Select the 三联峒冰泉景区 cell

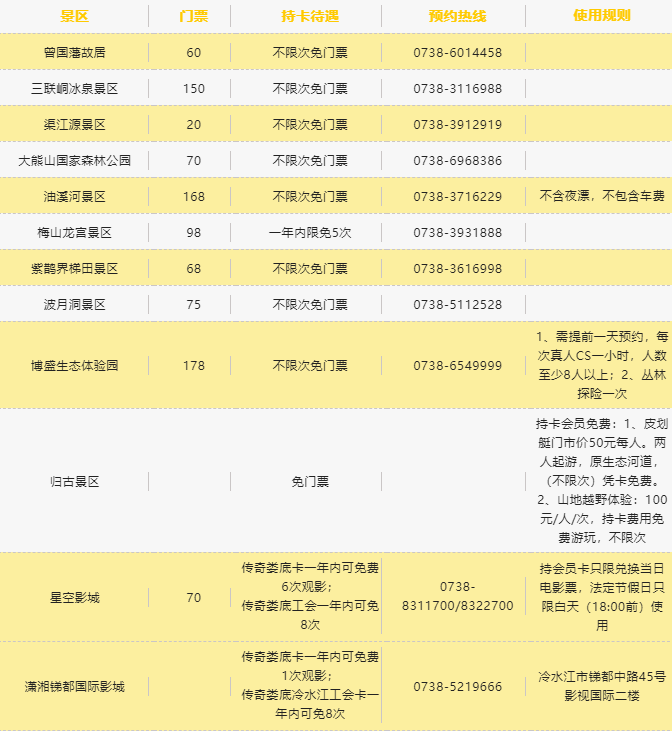(75, 89)
